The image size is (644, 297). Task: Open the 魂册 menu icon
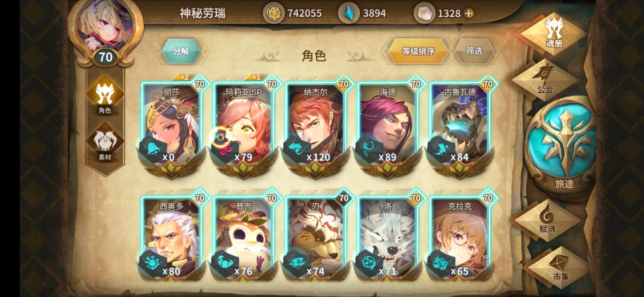553,33
